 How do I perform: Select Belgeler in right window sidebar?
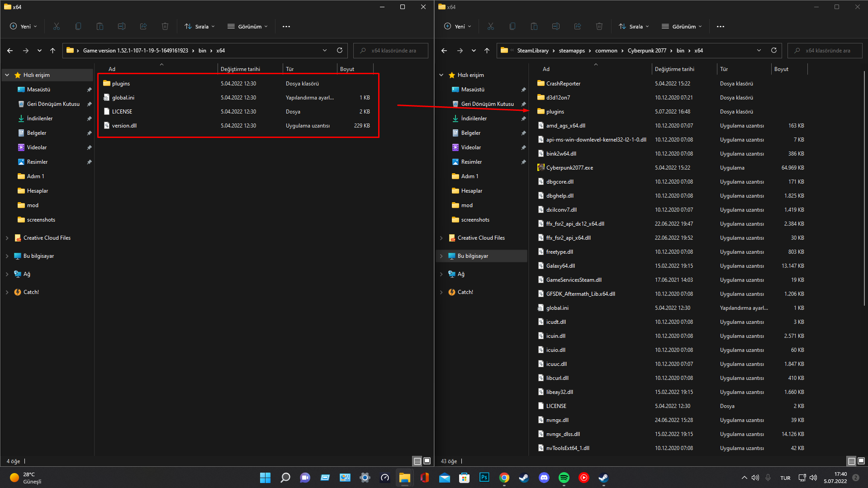point(471,133)
